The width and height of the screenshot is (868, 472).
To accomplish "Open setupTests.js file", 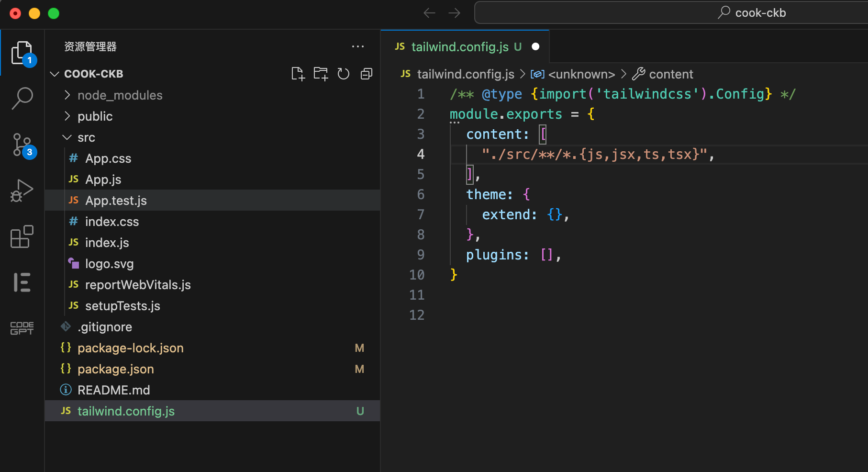I will point(212,306).
